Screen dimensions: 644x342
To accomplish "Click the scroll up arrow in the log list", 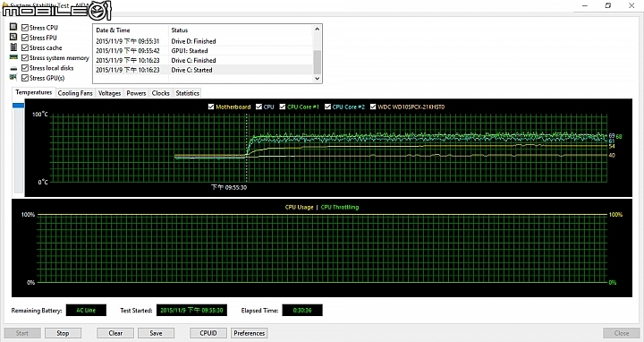I will 317,29.
